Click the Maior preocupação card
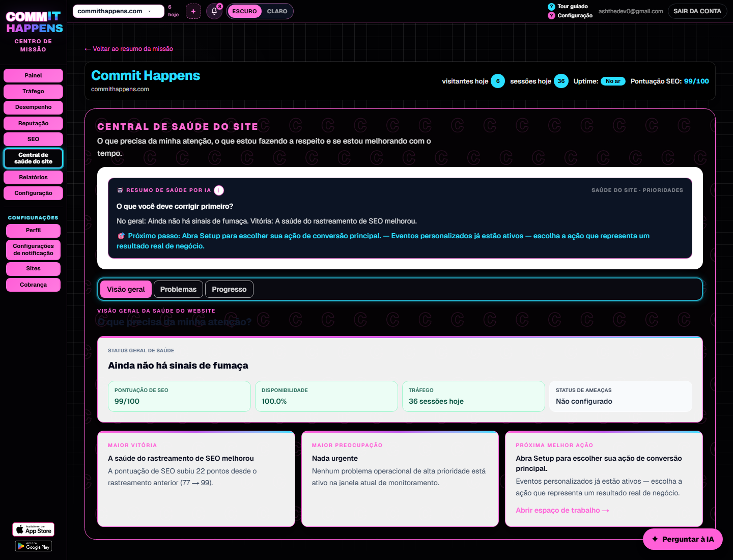This screenshot has width=733, height=560. tap(400, 479)
